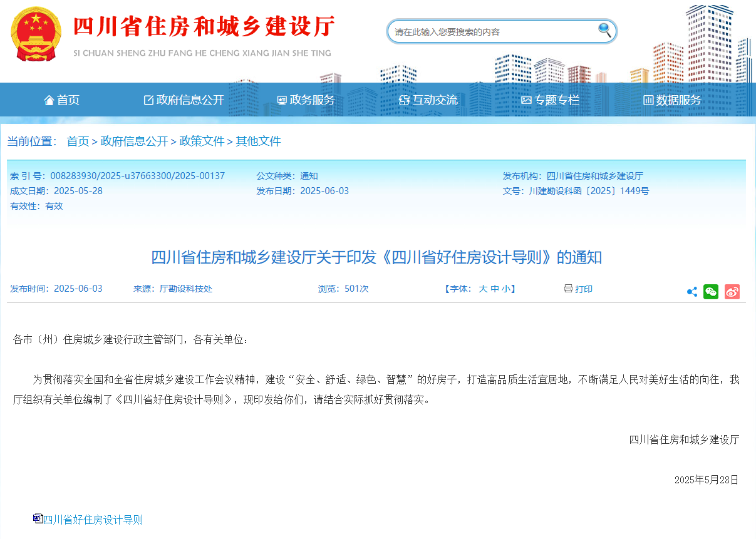Click the share icon

coord(692,292)
